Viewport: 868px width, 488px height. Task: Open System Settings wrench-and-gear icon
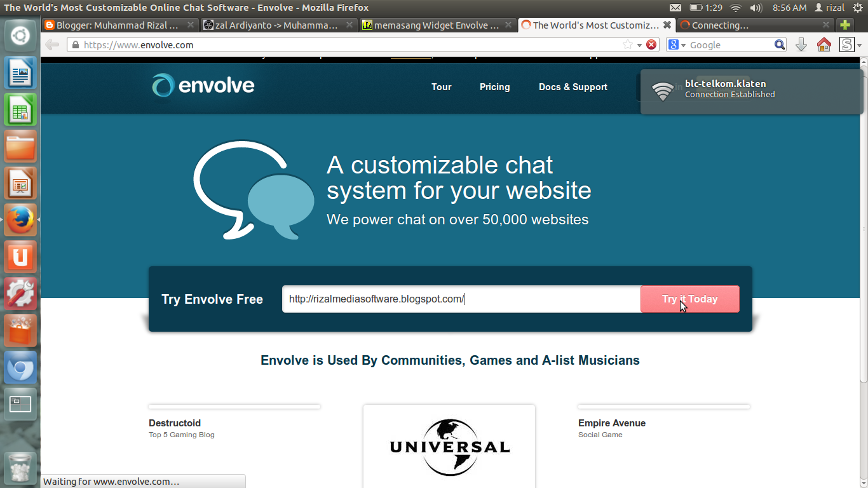(x=20, y=294)
